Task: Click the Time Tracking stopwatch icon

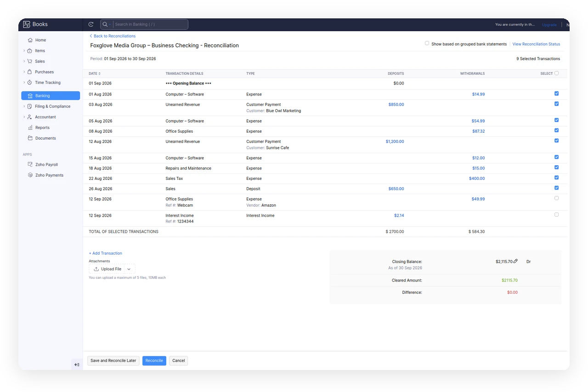Action: (x=30, y=83)
